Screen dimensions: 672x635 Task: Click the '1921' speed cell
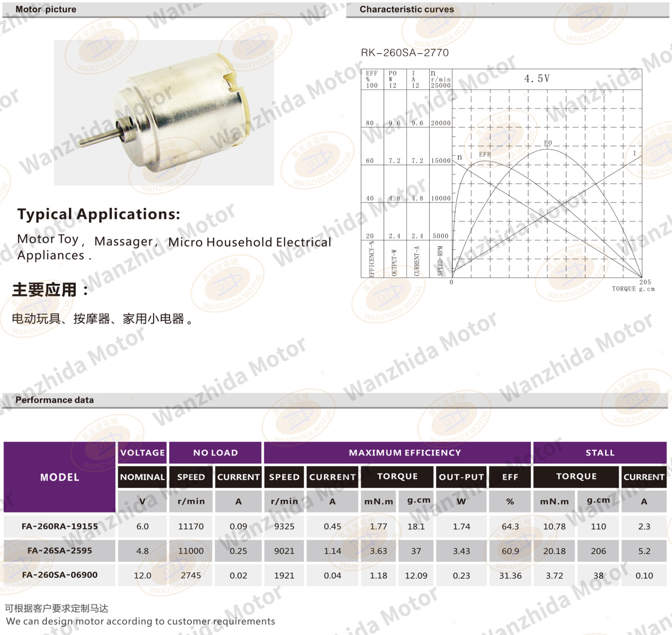284,575
